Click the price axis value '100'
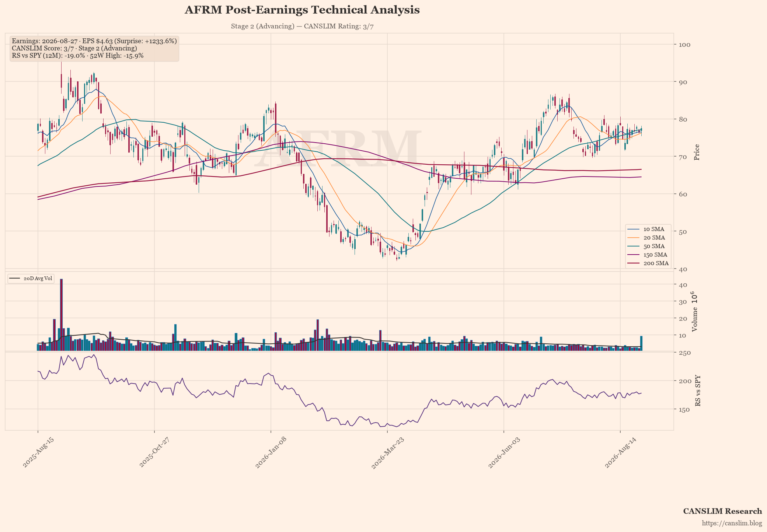Image resolution: width=767 pixels, height=532 pixels. coord(684,45)
